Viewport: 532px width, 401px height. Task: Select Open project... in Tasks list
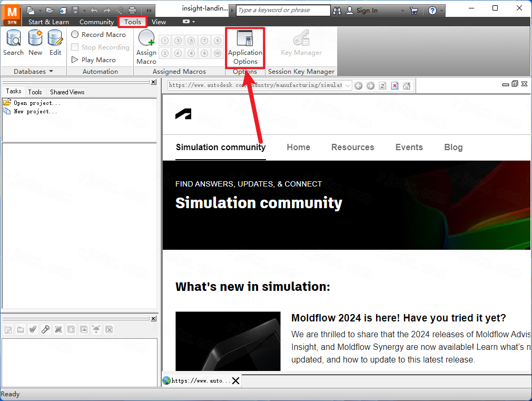coord(36,103)
